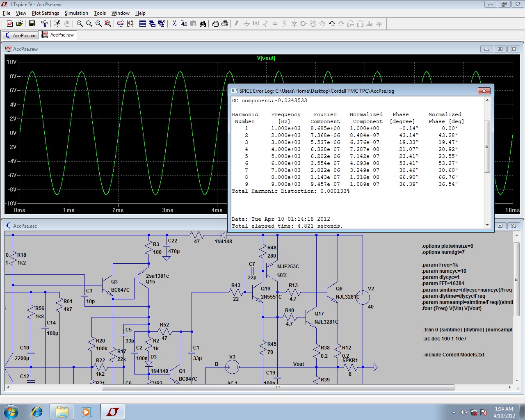
Task: Zoom to fit using the crossed magnifier
Action: coord(108,24)
